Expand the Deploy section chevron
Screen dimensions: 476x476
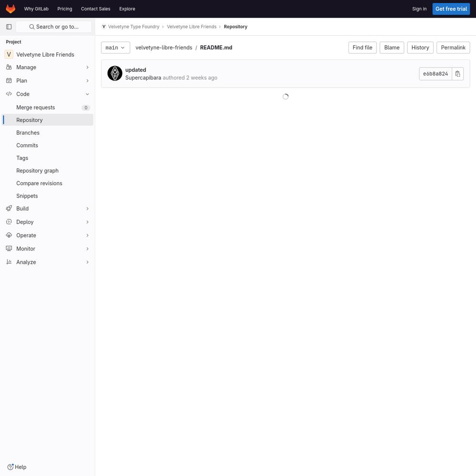88,222
